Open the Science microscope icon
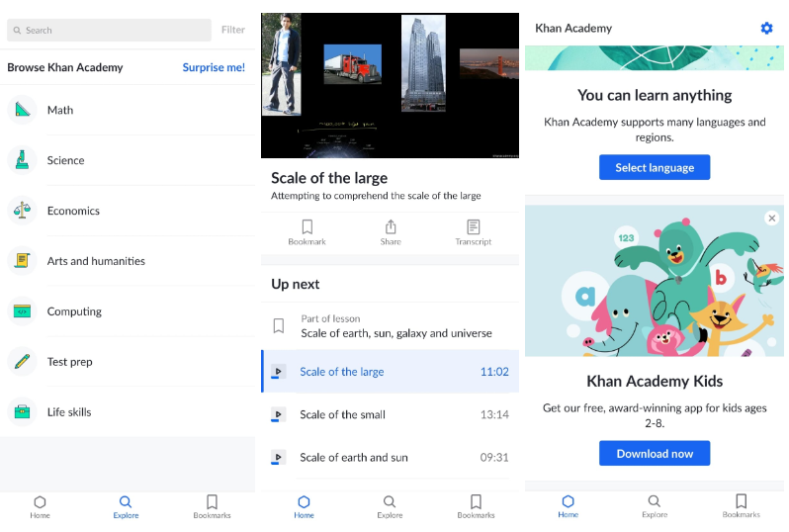The image size is (789, 532). coord(22,159)
